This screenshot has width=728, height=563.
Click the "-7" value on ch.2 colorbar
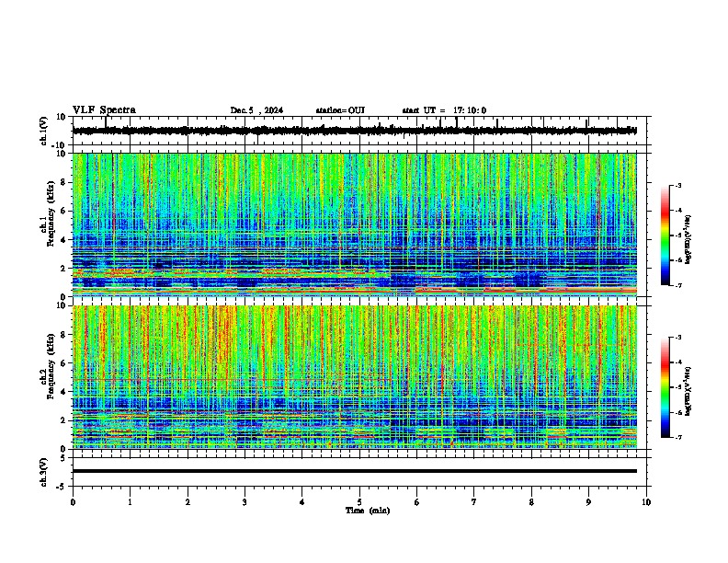678,437
